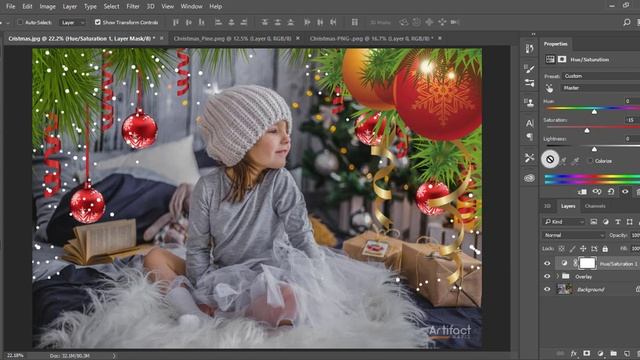Click the Hue value input field
The height and width of the screenshot is (360, 640).
click(x=632, y=101)
